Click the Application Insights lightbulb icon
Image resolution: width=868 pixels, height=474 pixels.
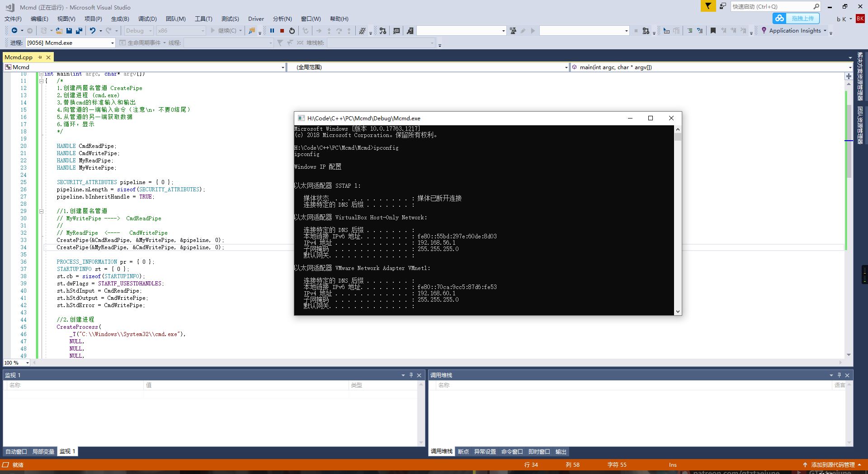click(764, 30)
